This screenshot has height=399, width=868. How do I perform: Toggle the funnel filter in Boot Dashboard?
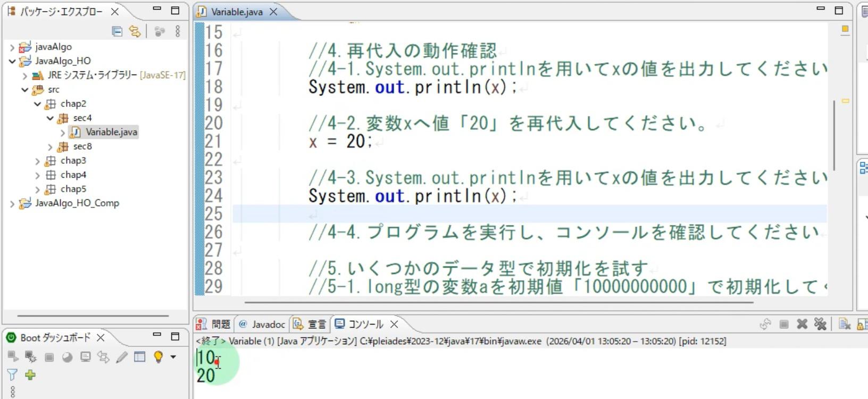12,375
